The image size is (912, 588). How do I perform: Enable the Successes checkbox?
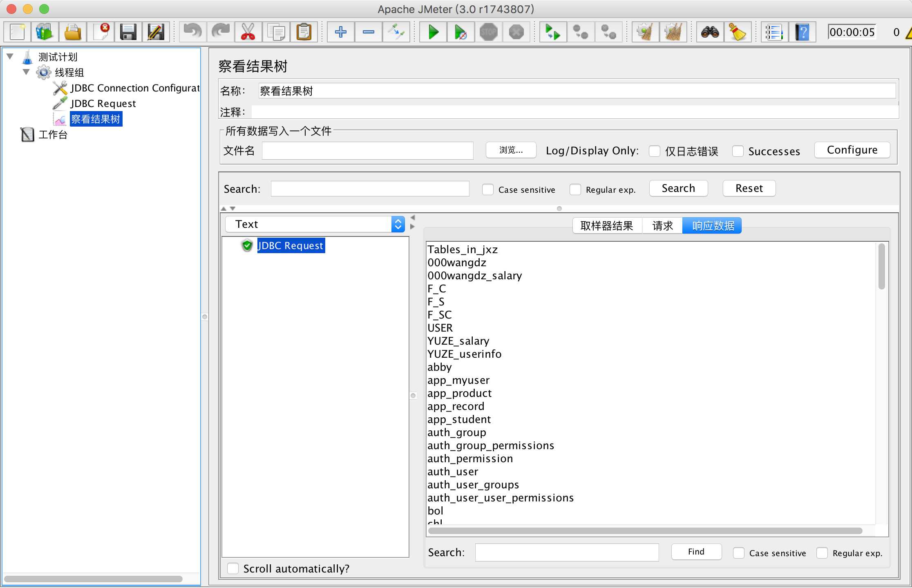click(x=737, y=150)
